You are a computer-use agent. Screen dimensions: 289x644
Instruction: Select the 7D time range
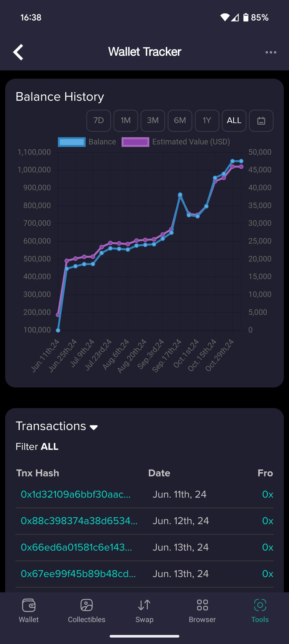(98, 121)
